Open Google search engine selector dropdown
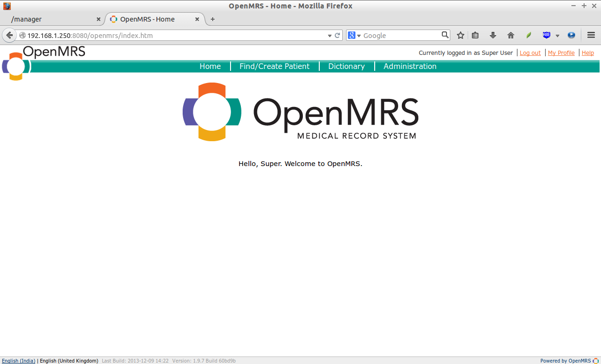The image size is (601, 364). tap(354, 35)
